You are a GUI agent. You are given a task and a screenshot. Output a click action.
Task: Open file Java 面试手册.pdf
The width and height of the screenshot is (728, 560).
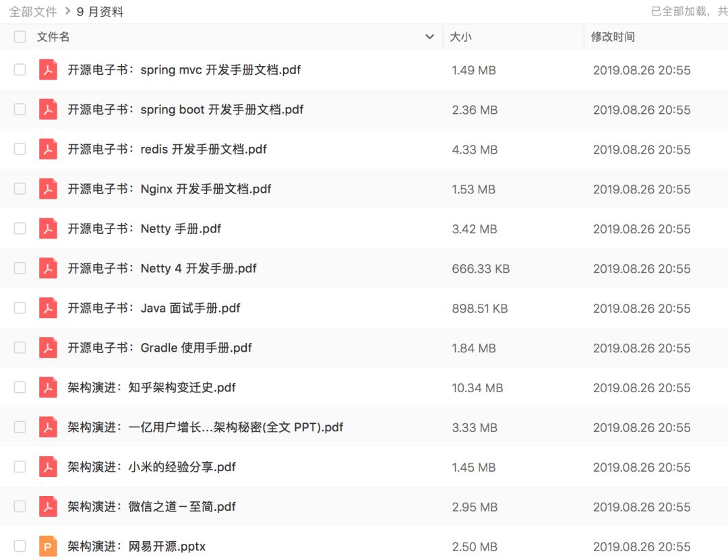pos(154,308)
